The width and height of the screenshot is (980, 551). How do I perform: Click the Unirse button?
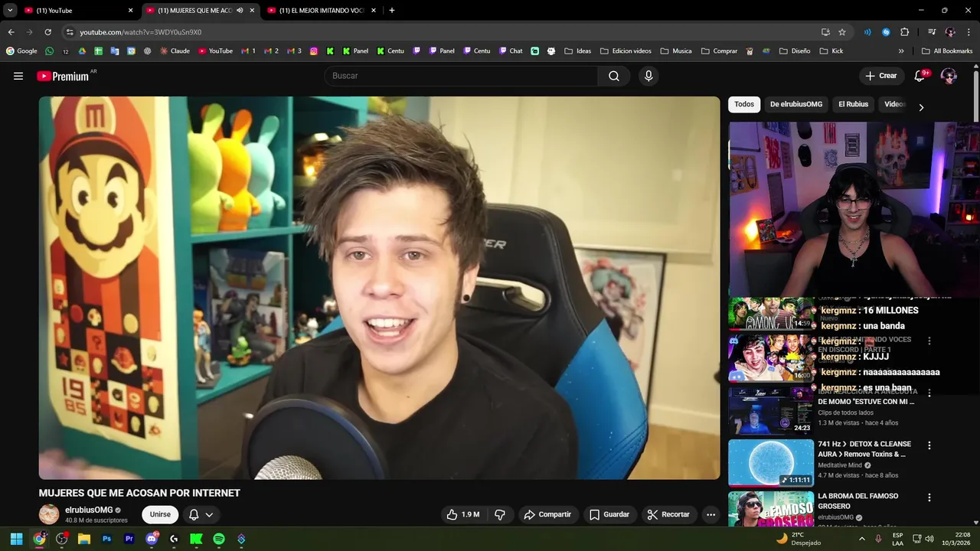(160, 514)
